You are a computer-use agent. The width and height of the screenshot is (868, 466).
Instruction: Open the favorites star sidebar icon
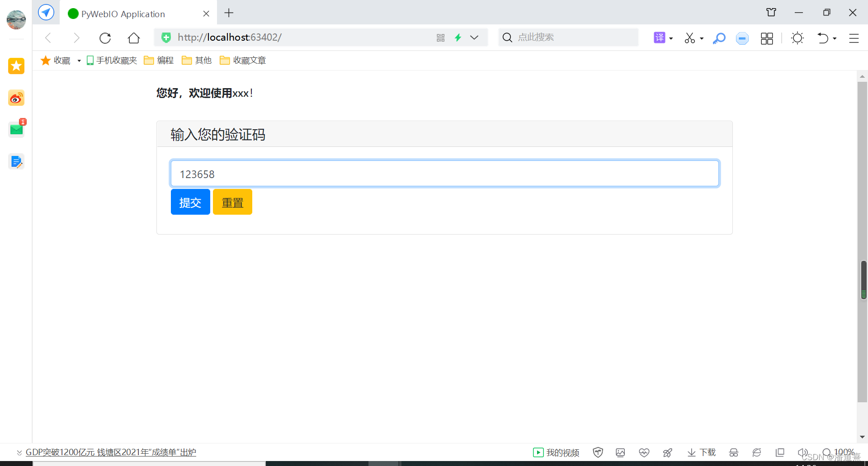pyautogui.click(x=16, y=66)
